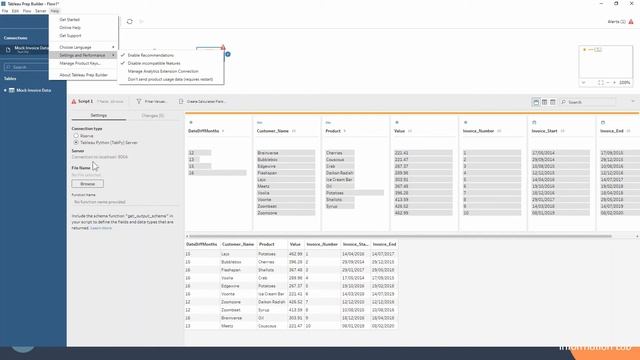The width and height of the screenshot is (640, 360).
Task: Click the Filter Values funnel icon
Action: [x=139, y=101]
